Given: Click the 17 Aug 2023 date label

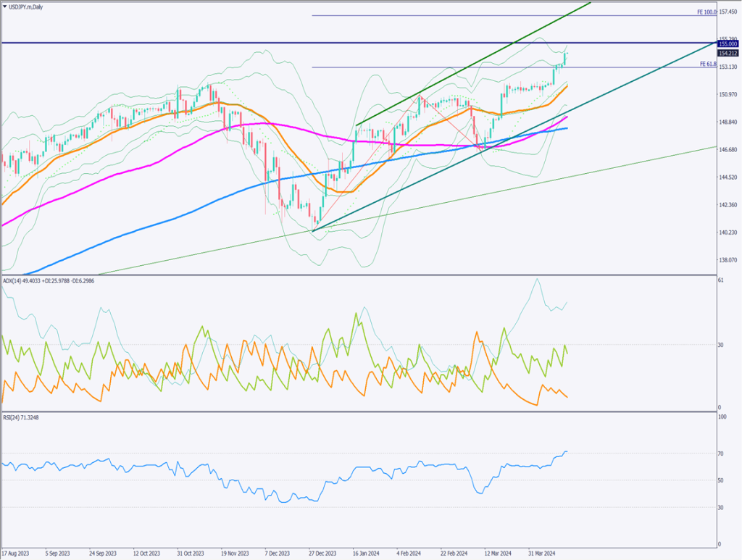Looking at the screenshot, I should pos(14,554).
